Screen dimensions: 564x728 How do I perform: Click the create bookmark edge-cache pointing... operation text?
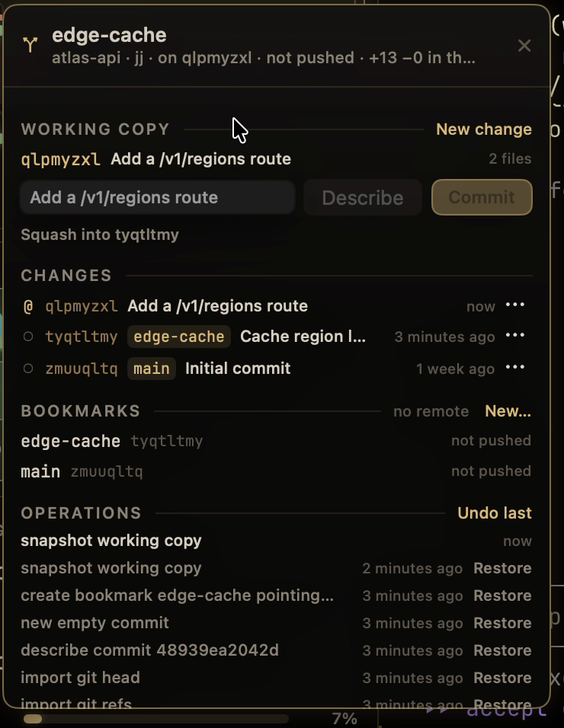click(177, 595)
